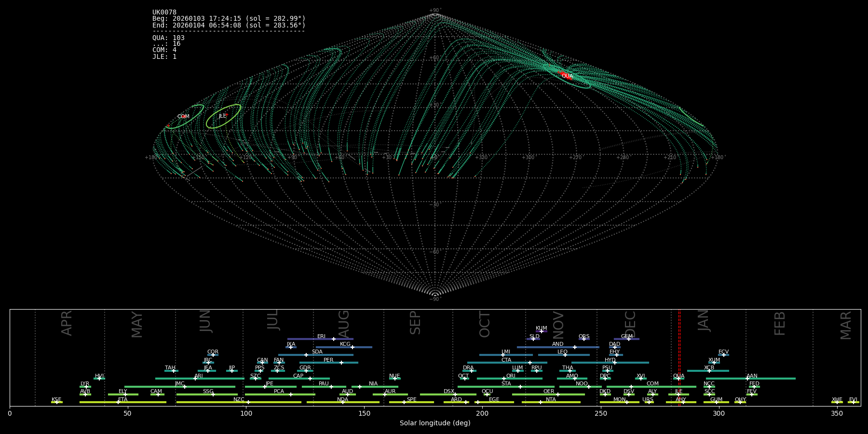Click the Solar longitude axis label
The image size is (868, 434).
[435, 423]
